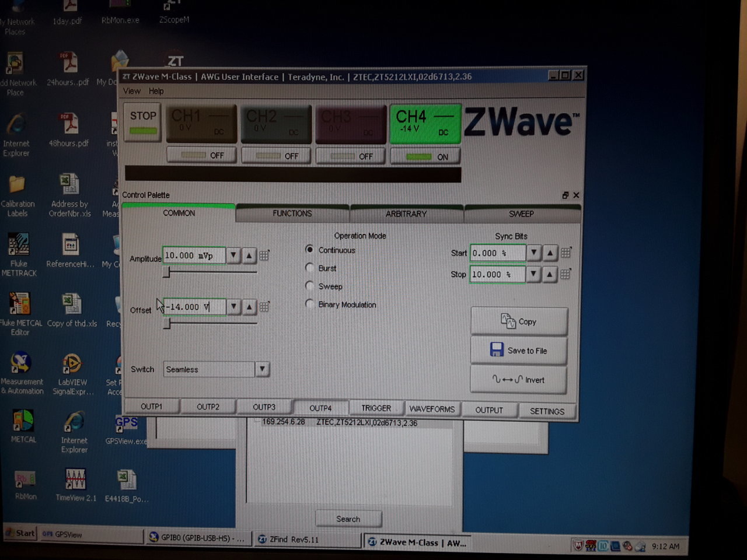Viewport: 747px width, 560px height.
Task: Increase Sync Bits Start value
Action: [x=550, y=253]
